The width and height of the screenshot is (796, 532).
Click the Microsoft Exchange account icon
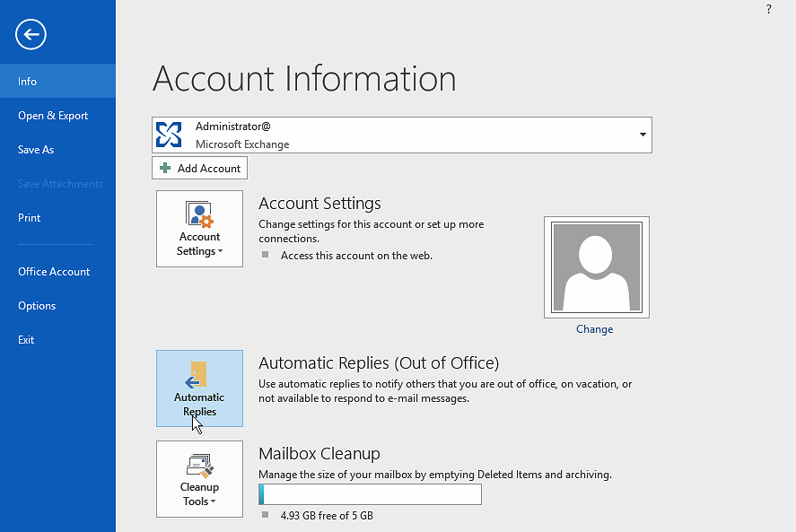pos(169,135)
